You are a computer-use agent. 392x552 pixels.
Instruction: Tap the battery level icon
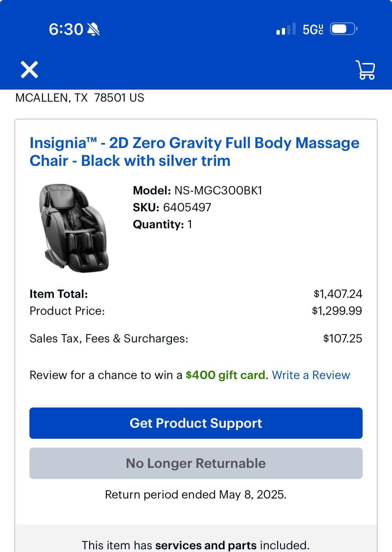(x=343, y=29)
